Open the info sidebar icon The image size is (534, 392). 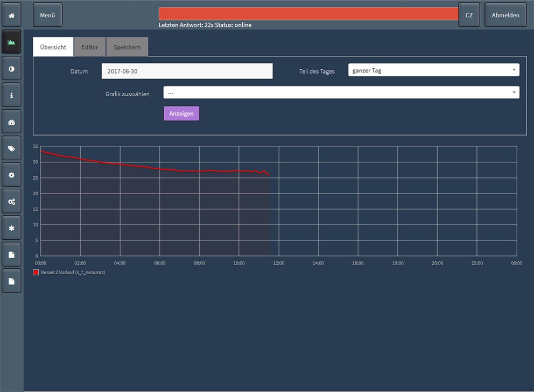click(11, 95)
